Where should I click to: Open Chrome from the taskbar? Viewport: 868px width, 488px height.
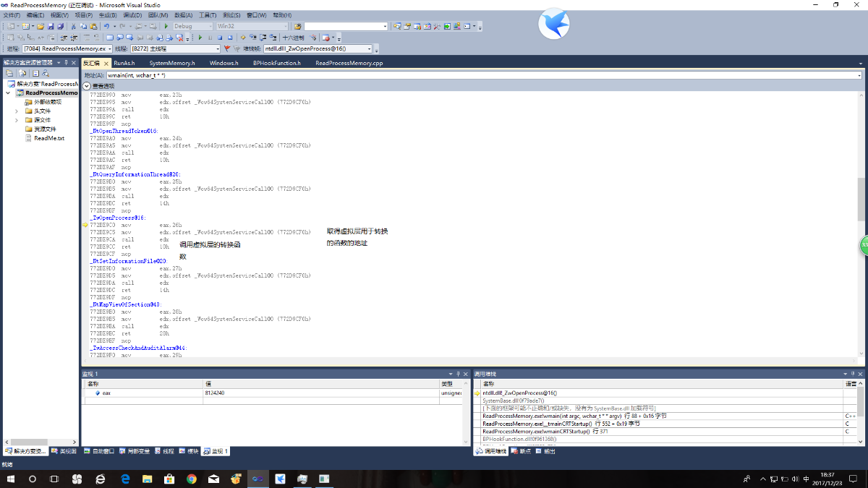pyautogui.click(x=192, y=479)
